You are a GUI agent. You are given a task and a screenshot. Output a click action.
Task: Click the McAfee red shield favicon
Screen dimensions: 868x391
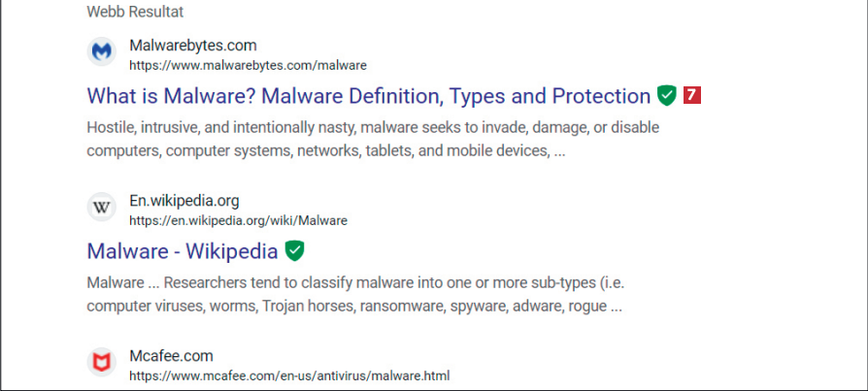coord(101,362)
